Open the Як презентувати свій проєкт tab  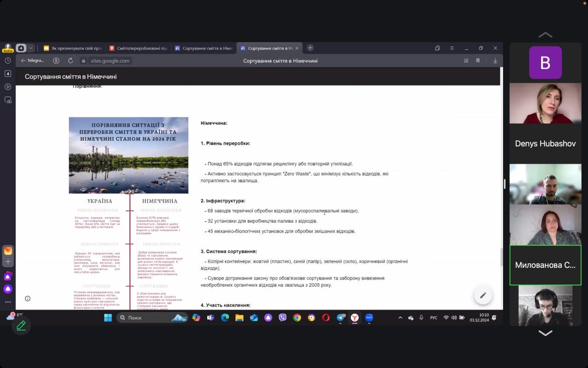coord(73,48)
